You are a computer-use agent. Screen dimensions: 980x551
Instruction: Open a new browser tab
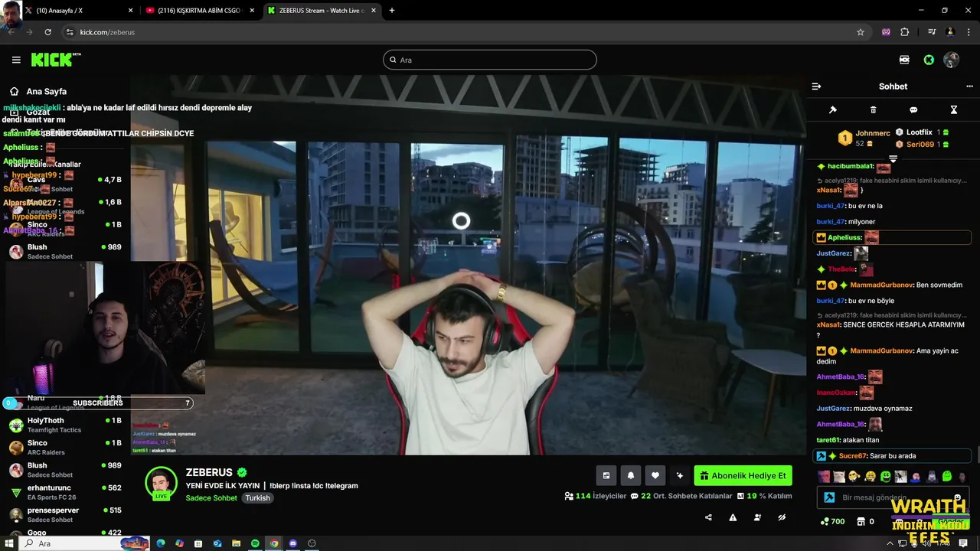click(392, 11)
